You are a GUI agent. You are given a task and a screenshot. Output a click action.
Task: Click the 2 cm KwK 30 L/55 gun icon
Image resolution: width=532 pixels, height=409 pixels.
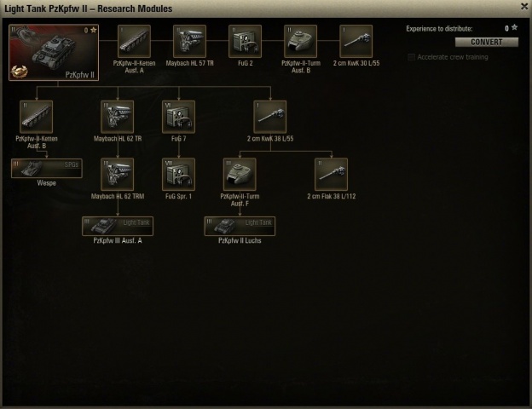click(x=356, y=41)
